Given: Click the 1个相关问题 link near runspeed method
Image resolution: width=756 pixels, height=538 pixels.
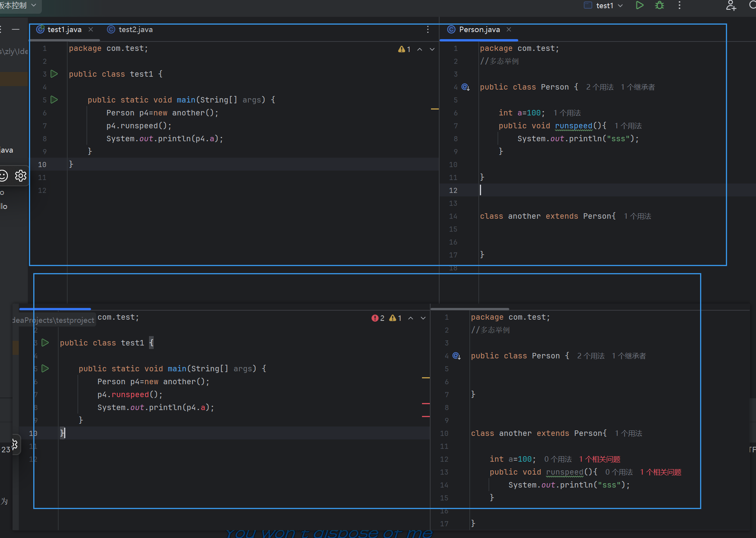Looking at the screenshot, I should click(660, 472).
